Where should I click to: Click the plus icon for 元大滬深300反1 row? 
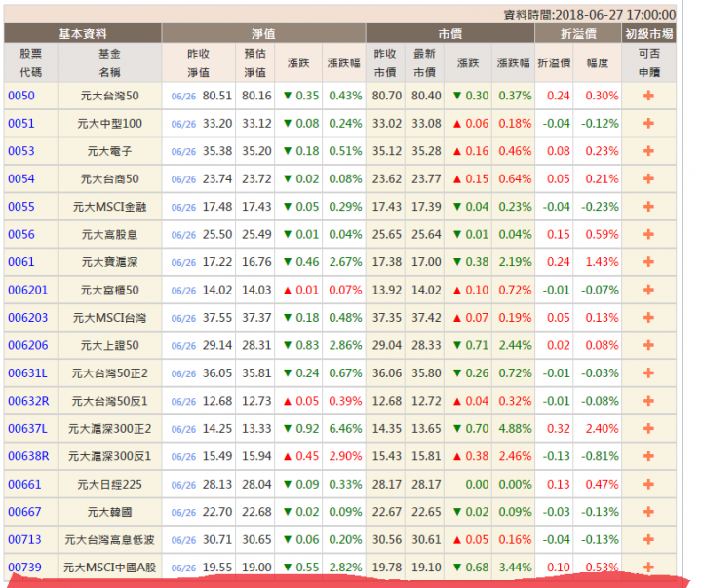(648, 456)
